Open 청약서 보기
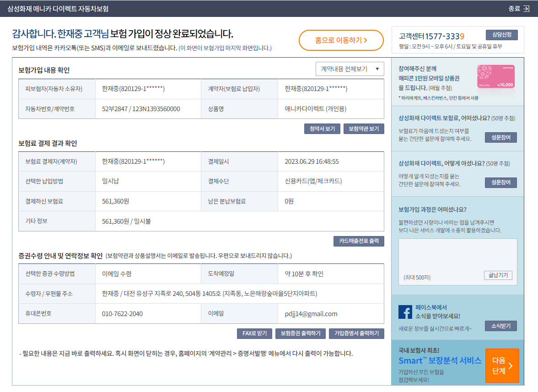This screenshot has height=392, width=538. [322, 129]
